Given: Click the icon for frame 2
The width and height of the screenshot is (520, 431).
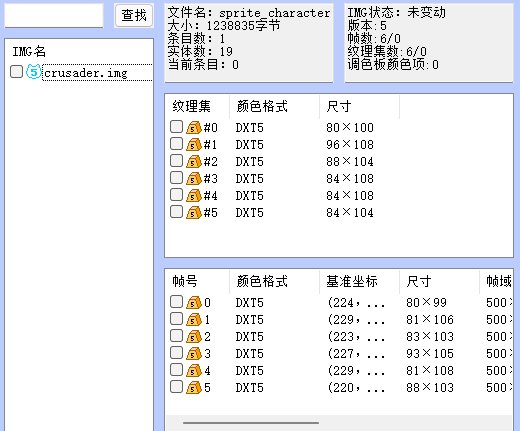Looking at the screenshot, I should pos(194,336).
